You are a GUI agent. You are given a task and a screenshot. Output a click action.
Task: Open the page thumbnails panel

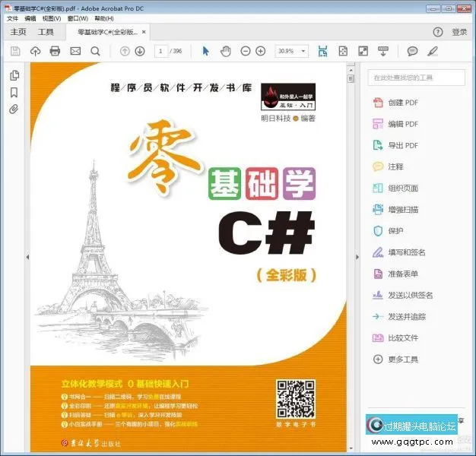click(x=14, y=75)
